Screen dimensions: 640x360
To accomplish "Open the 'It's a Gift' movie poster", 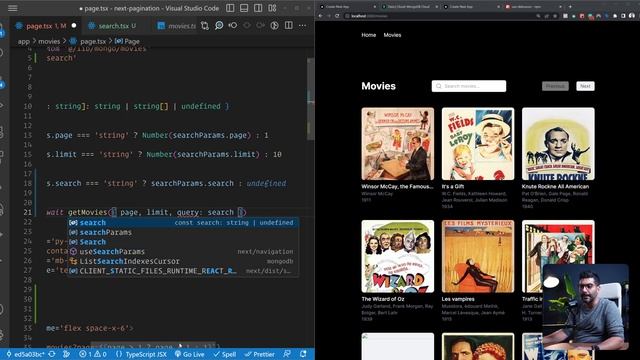I will pyautogui.click(x=478, y=144).
